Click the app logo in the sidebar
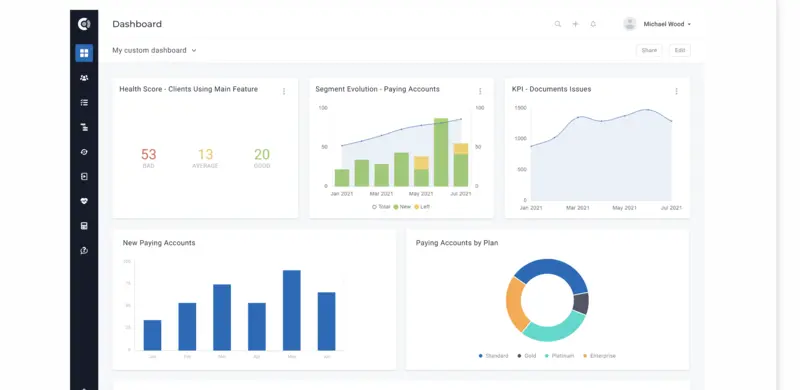The image size is (800, 390). [84, 23]
